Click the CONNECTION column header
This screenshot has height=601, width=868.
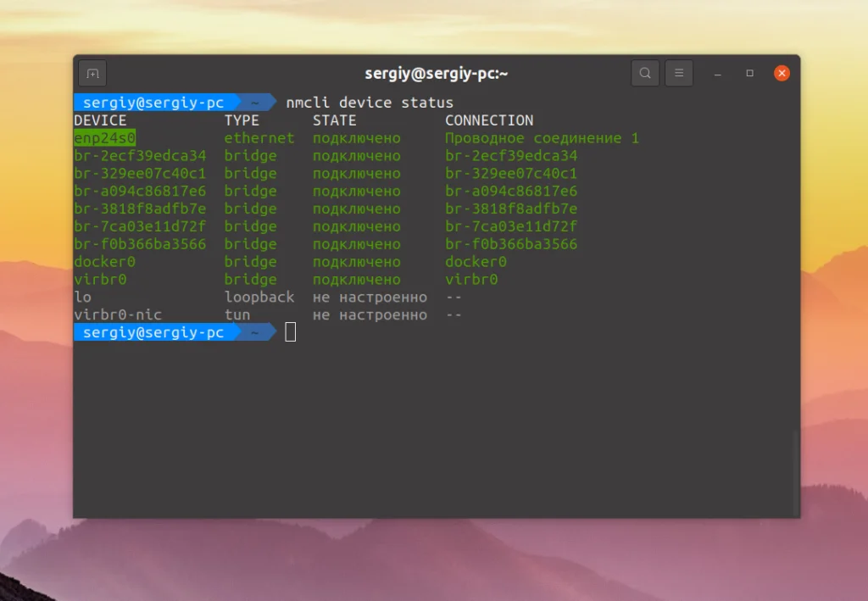click(489, 120)
